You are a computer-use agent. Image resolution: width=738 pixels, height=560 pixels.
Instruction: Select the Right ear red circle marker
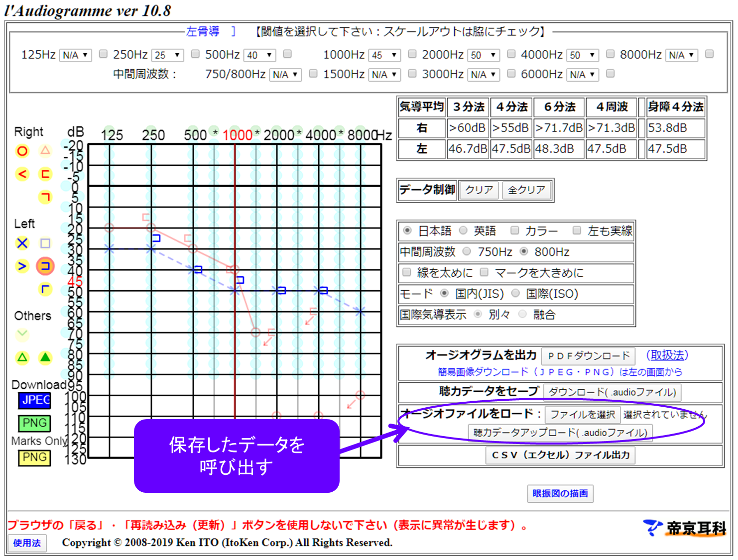click(22, 151)
